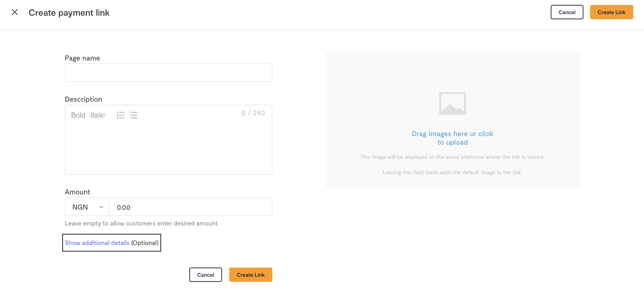
Task: Click the drag images upload area
Action: 453,119
